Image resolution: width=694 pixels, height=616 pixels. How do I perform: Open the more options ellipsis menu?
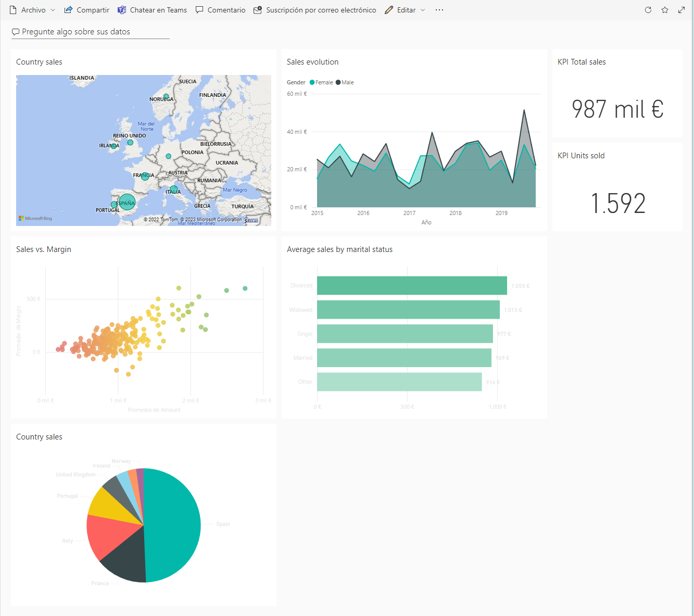tap(439, 10)
